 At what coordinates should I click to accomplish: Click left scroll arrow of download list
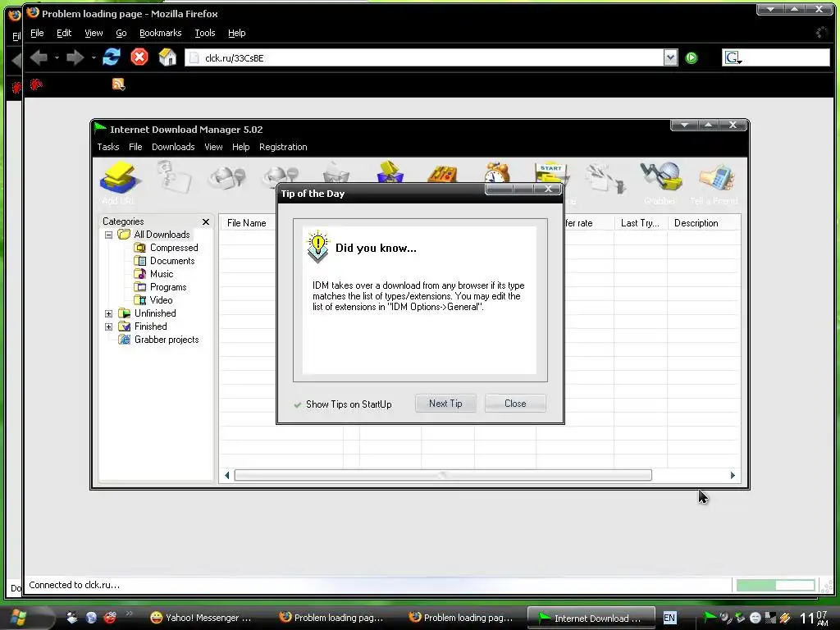coord(226,475)
